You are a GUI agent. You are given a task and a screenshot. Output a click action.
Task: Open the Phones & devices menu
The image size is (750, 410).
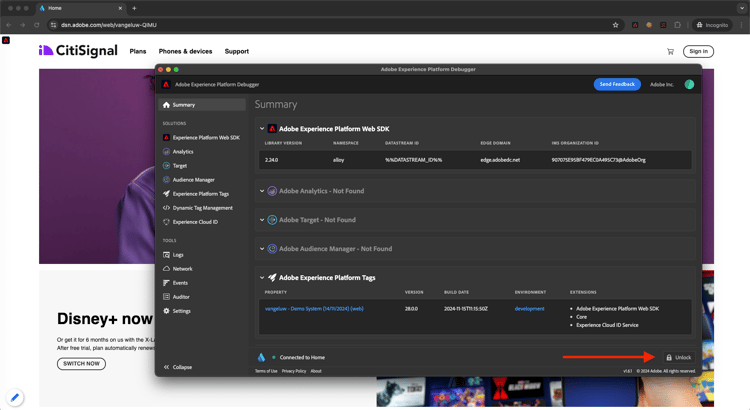coord(185,51)
